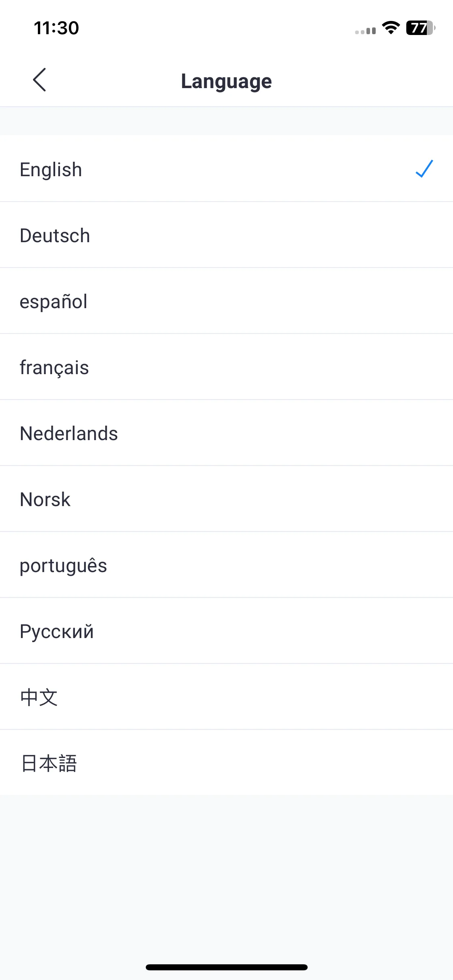Switch the language to Norsk
Image resolution: width=453 pixels, height=980 pixels.
(x=226, y=499)
